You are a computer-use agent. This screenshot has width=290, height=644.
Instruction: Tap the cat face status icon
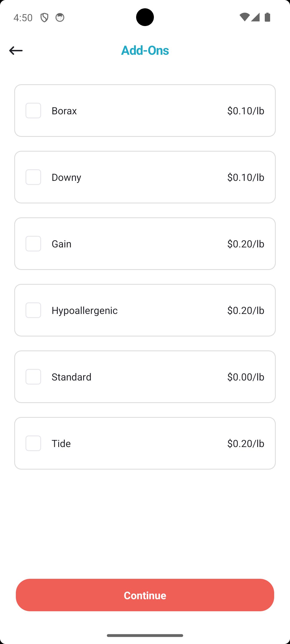(60, 18)
